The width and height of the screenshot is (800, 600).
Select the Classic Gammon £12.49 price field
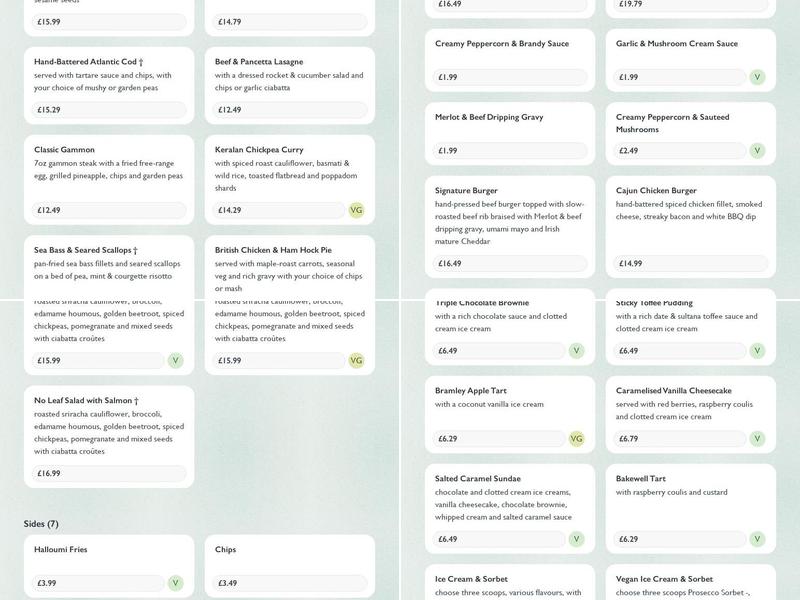tap(109, 210)
